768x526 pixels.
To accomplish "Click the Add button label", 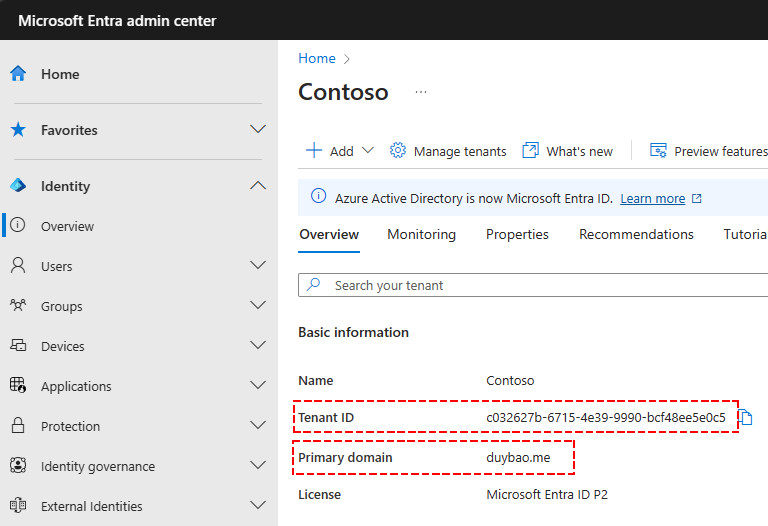I will point(341,151).
